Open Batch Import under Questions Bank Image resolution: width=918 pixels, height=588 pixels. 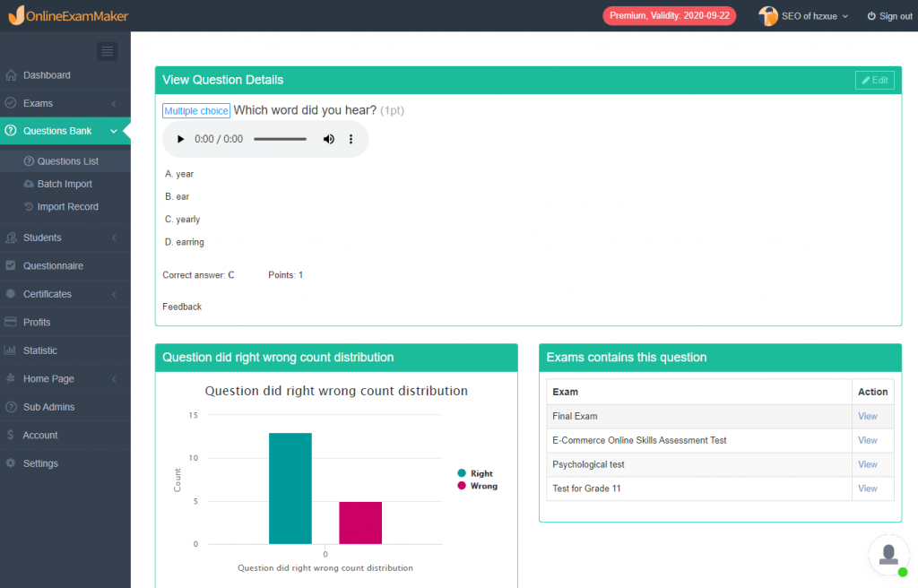[65, 184]
